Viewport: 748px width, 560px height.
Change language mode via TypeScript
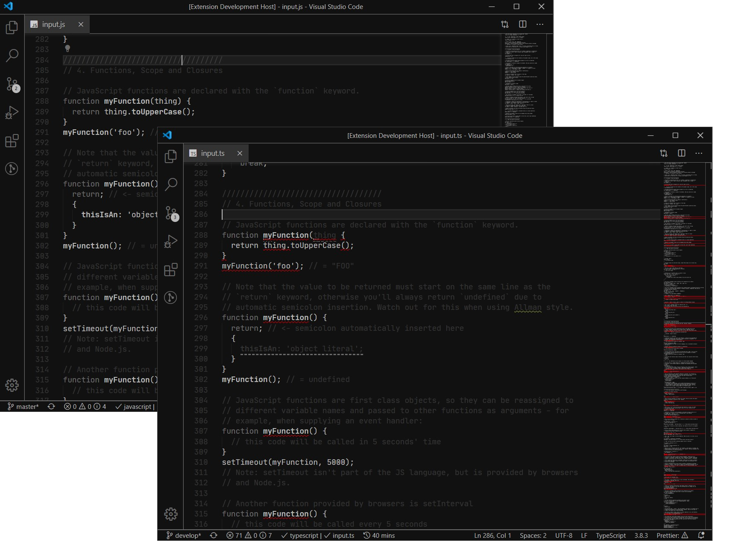click(611, 535)
